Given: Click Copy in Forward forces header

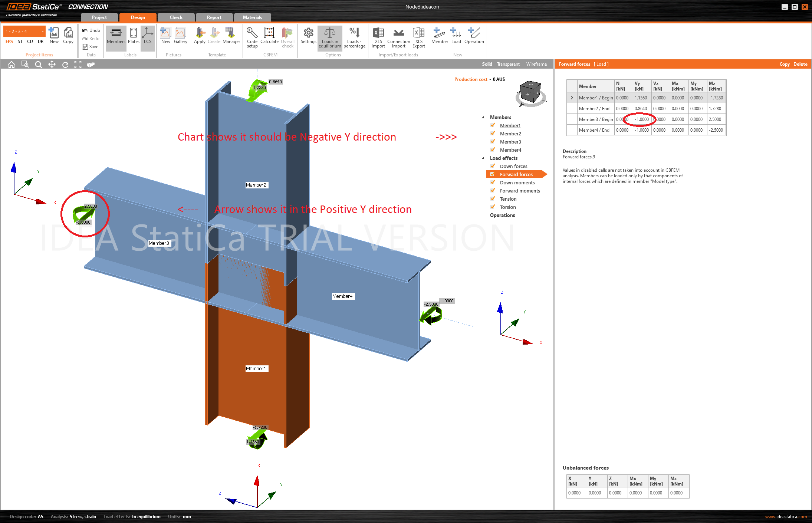Looking at the screenshot, I should (784, 64).
